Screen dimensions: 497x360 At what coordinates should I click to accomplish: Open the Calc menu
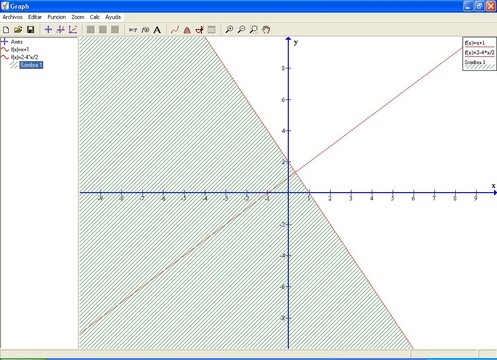tap(95, 17)
